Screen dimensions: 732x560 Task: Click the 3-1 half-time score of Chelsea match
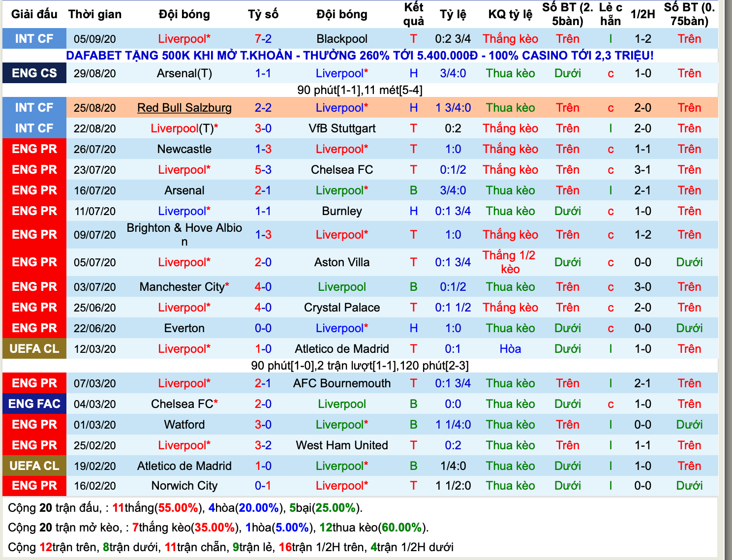643,170
